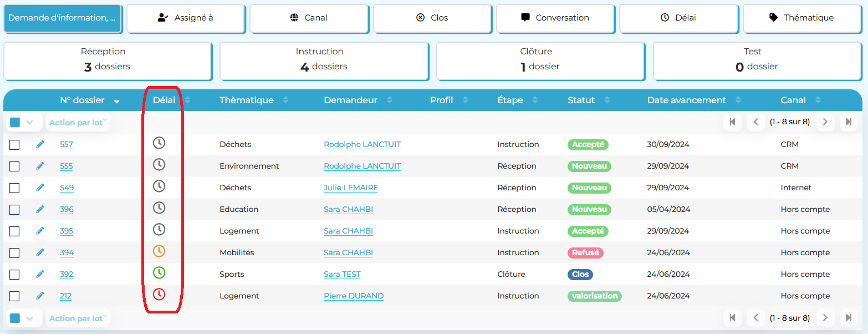Go to first page using top pagination
Screen dimensions: 868x334
point(732,122)
